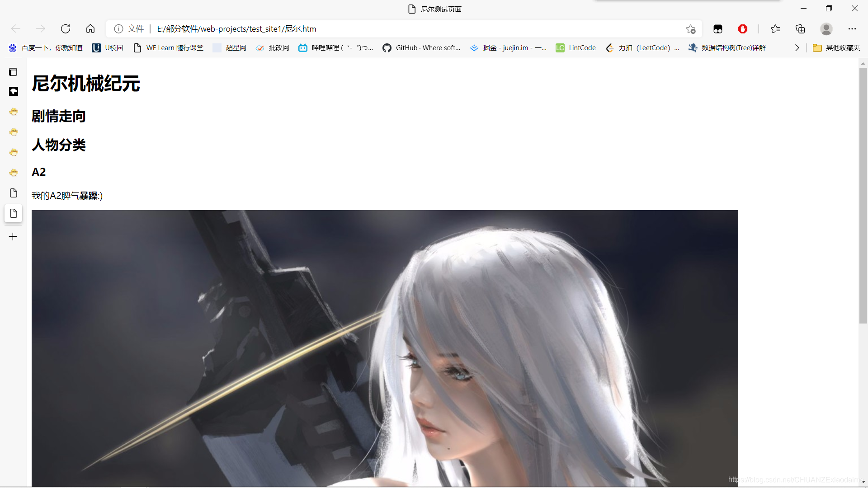The width and height of the screenshot is (868, 488).
Task: Add new vertical tab plus button
Action: pyautogui.click(x=13, y=237)
